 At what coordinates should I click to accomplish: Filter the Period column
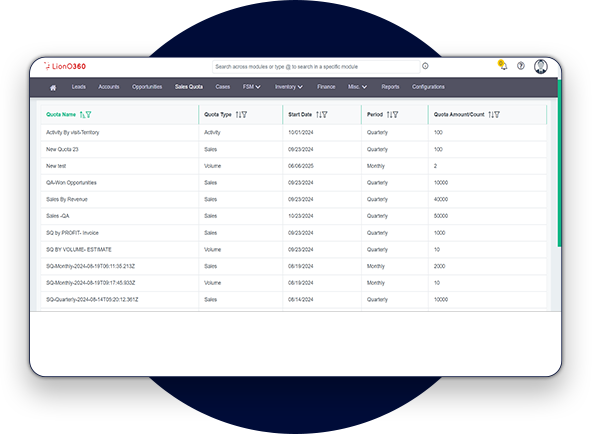(x=395, y=114)
